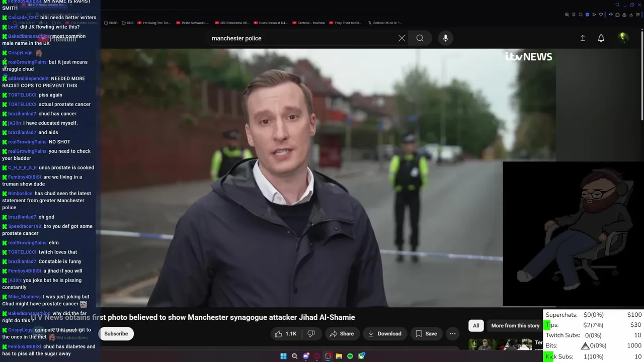Image resolution: width=644 pixels, height=362 pixels.
Task: Click the page vertical scrollbar
Action: click(642, 75)
